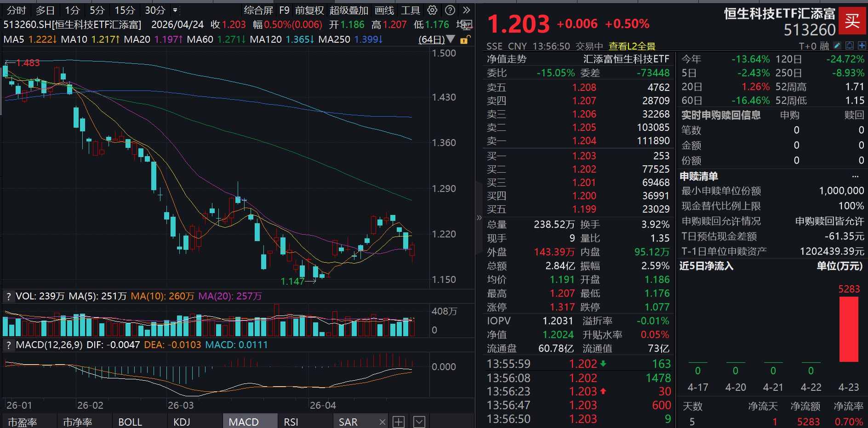This screenshot has height=428, width=868.
Task: Select the 15分 timeframe
Action: click(x=125, y=10)
